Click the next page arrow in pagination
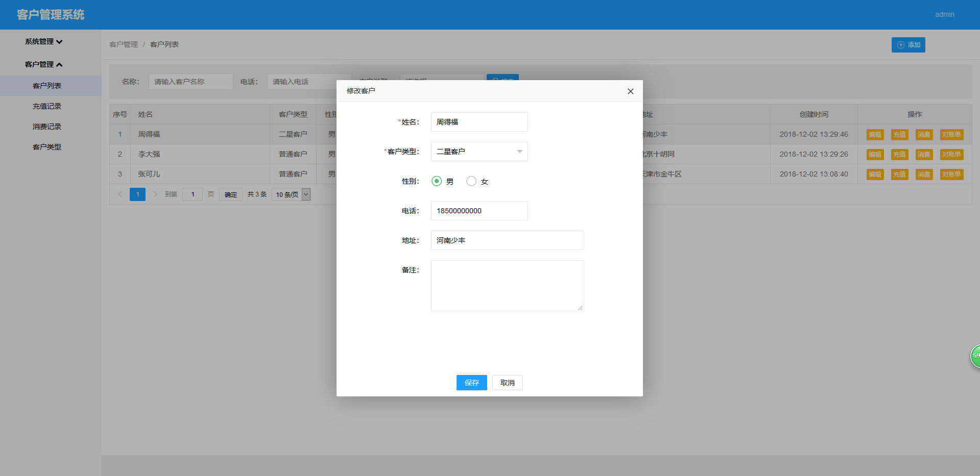This screenshot has width=980, height=476. click(x=155, y=194)
